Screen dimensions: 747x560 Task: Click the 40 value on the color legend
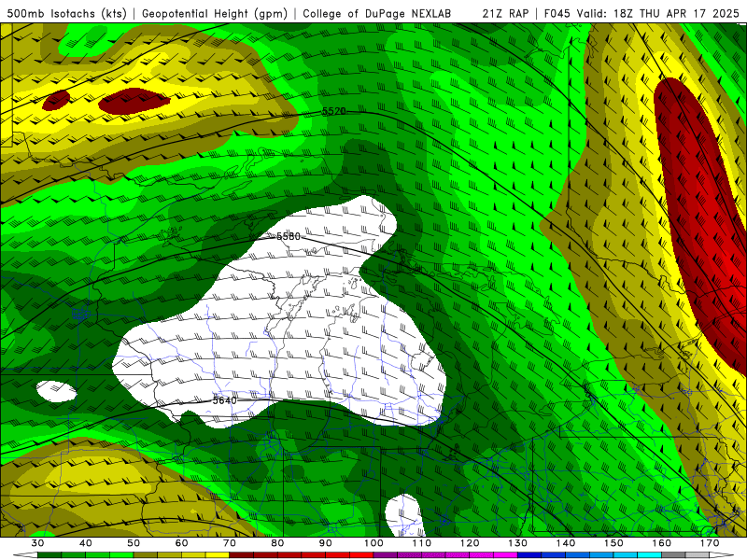pyautogui.click(x=85, y=543)
